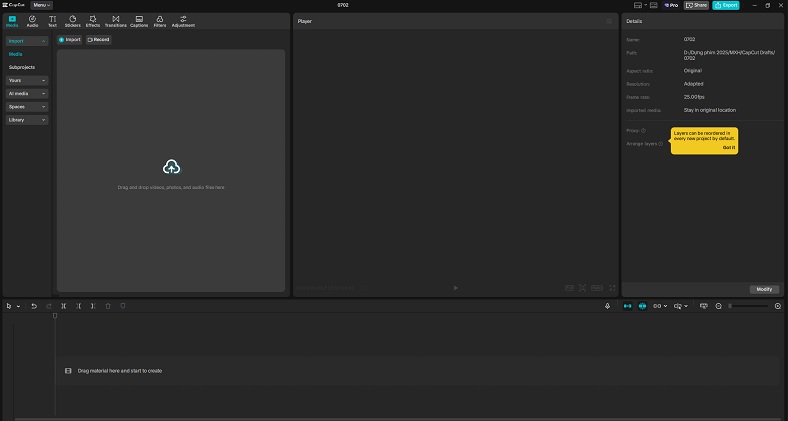
Task: Open the Captions panel
Action: (x=139, y=20)
